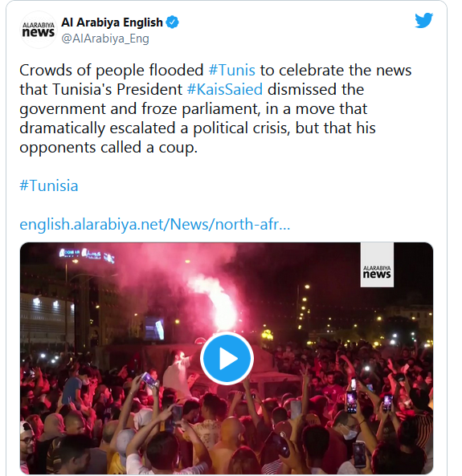
Task: Select the phrase 'opponents called a coup'
Action: click(108, 148)
